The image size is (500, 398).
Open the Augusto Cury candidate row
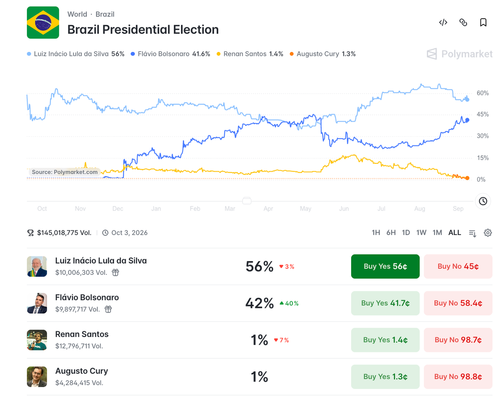[x=259, y=377]
